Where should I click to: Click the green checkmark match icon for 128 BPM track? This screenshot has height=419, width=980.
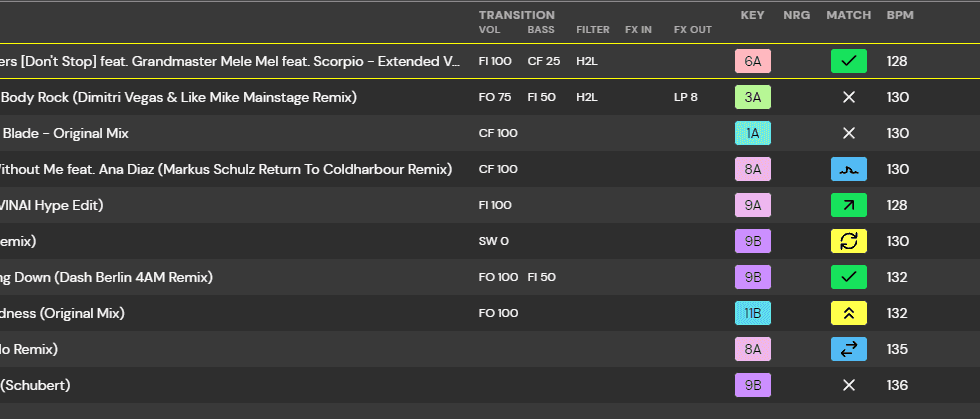(848, 61)
